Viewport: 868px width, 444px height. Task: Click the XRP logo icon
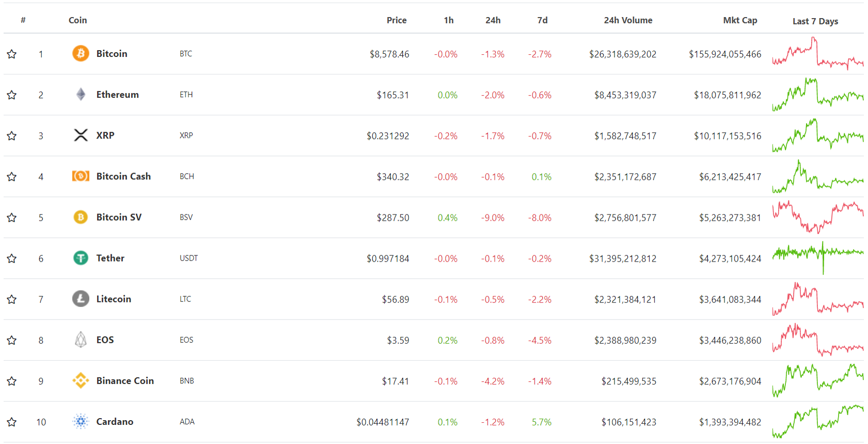[81, 135]
